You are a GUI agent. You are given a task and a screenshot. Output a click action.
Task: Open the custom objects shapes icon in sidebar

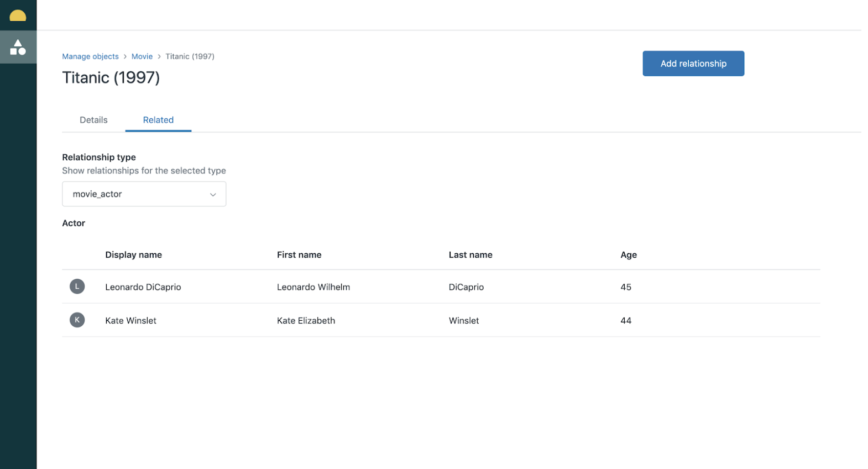18,47
